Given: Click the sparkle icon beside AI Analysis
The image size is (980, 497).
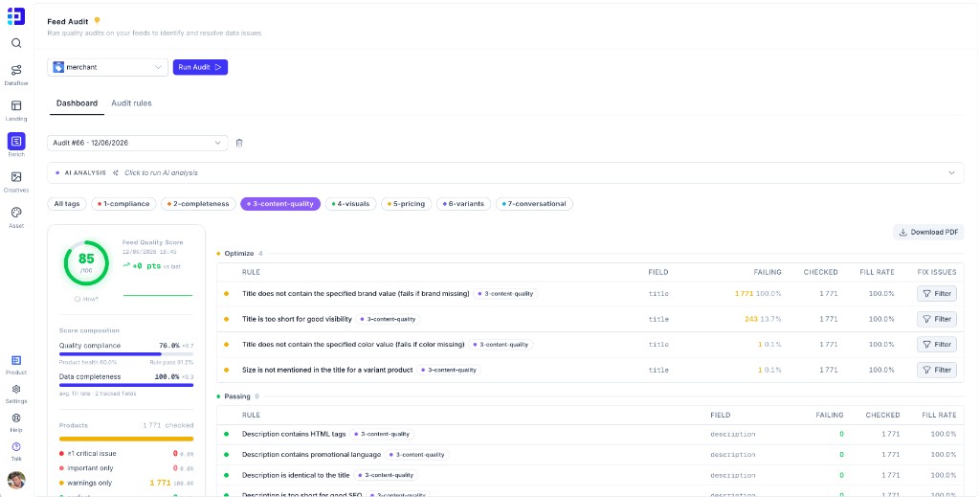Looking at the screenshot, I should click(x=116, y=172).
